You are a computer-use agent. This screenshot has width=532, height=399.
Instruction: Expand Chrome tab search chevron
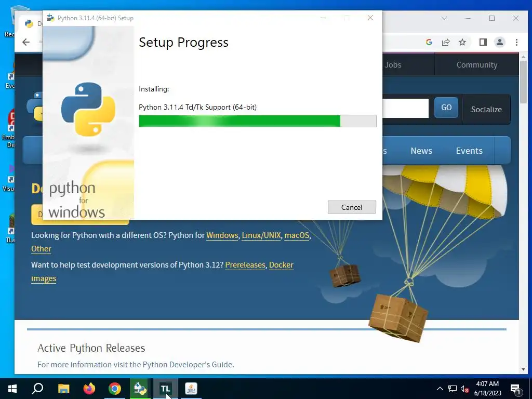[x=444, y=18]
